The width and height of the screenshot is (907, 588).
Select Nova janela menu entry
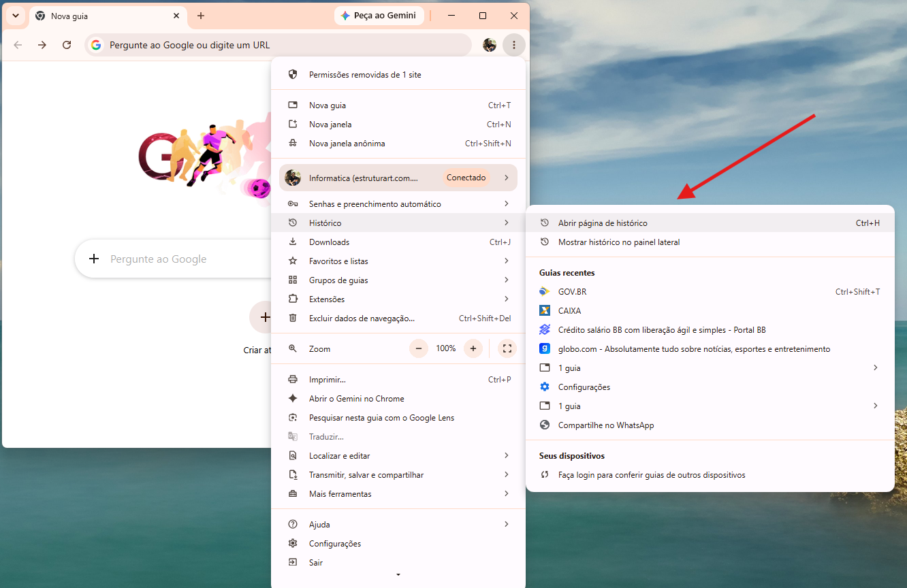[398, 125]
